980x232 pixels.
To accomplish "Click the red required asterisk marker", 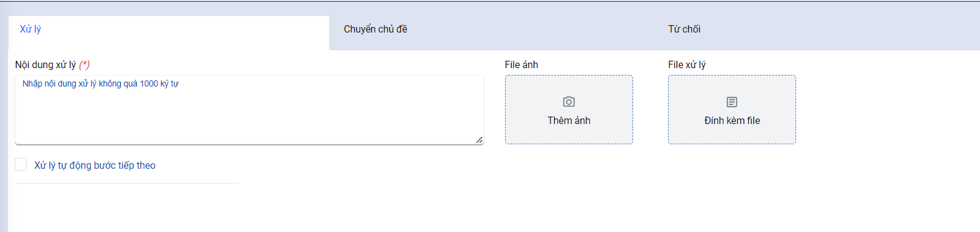I will [85, 64].
